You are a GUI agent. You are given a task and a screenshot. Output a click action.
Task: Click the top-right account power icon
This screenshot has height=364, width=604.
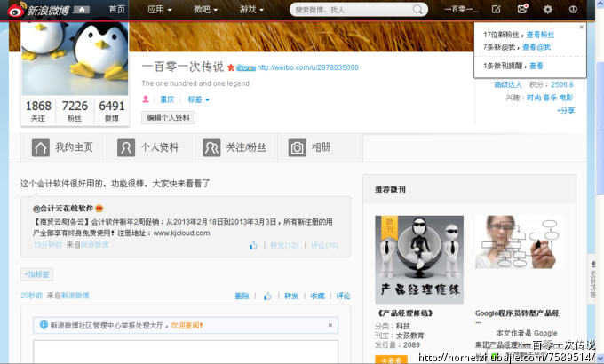click(573, 9)
